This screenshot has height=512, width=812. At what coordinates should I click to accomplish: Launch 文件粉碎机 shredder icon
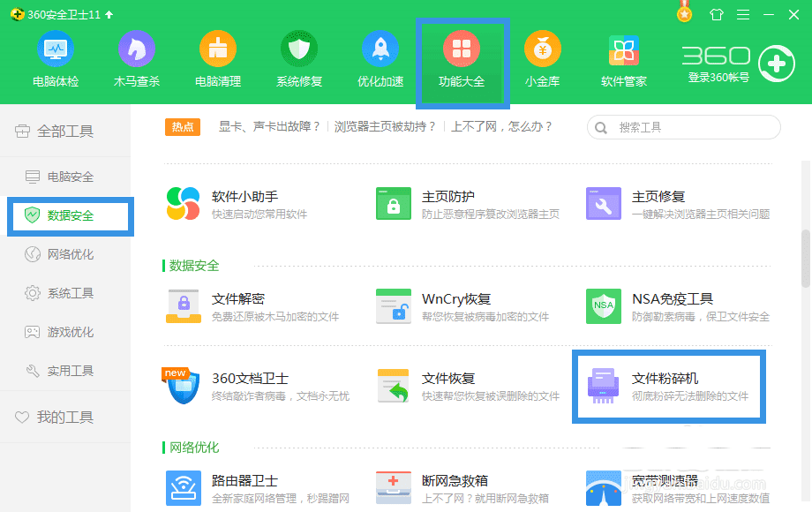click(604, 386)
